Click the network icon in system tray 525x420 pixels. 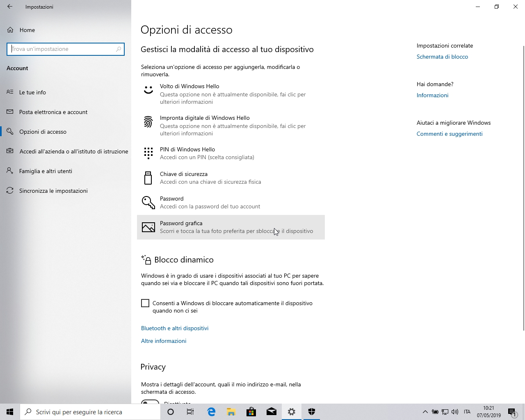(x=445, y=412)
